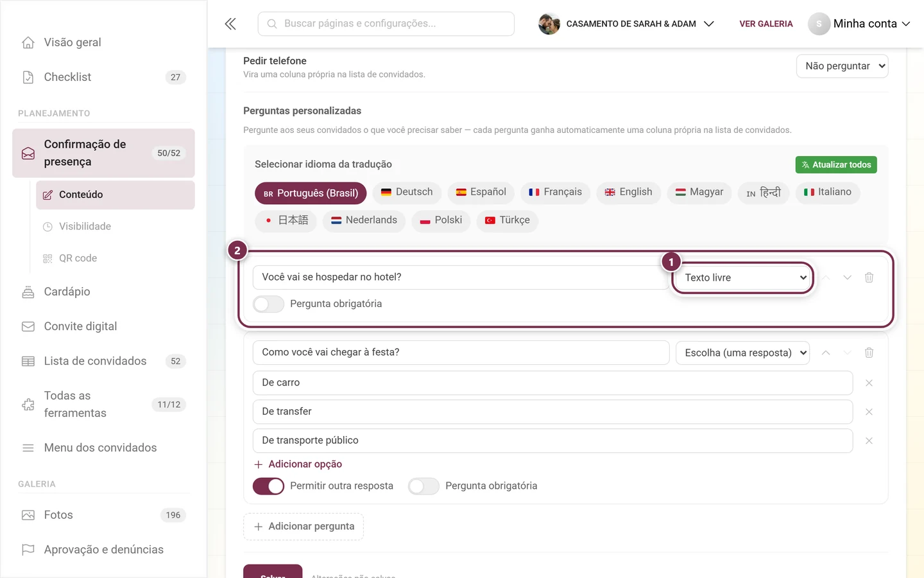Remove the 'De transfer' option

point(869,412)
